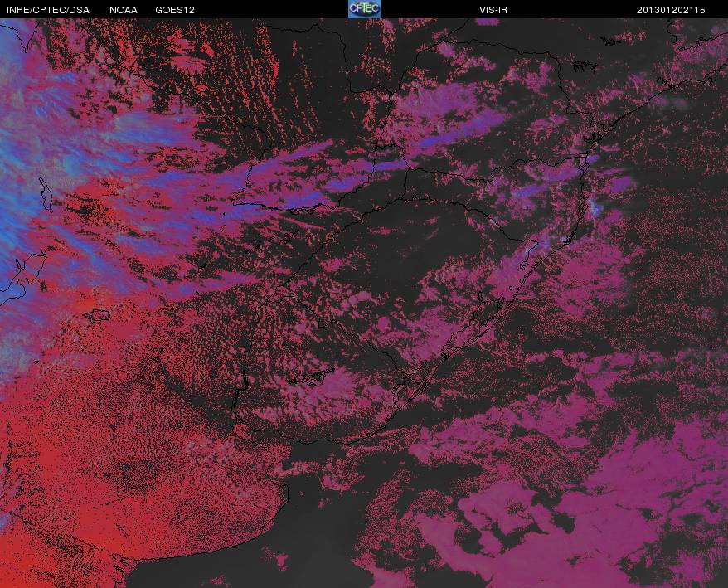This screenshot has height=588, width=728.
Task: Click the VIS-IR channel label
Action: point(493,10)
